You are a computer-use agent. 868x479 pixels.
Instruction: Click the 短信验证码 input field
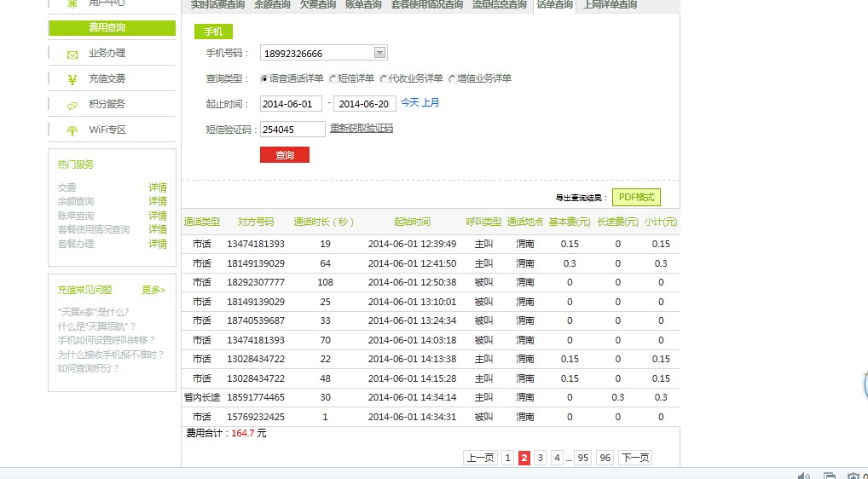click(292, 130)
